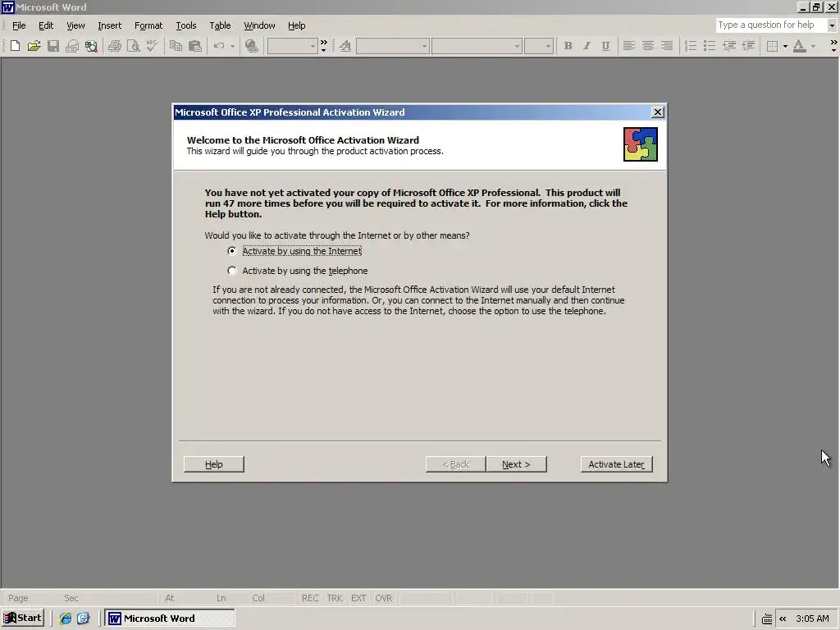Click the Numbering list icon
The image size is (840, 630).
point(691,46)
